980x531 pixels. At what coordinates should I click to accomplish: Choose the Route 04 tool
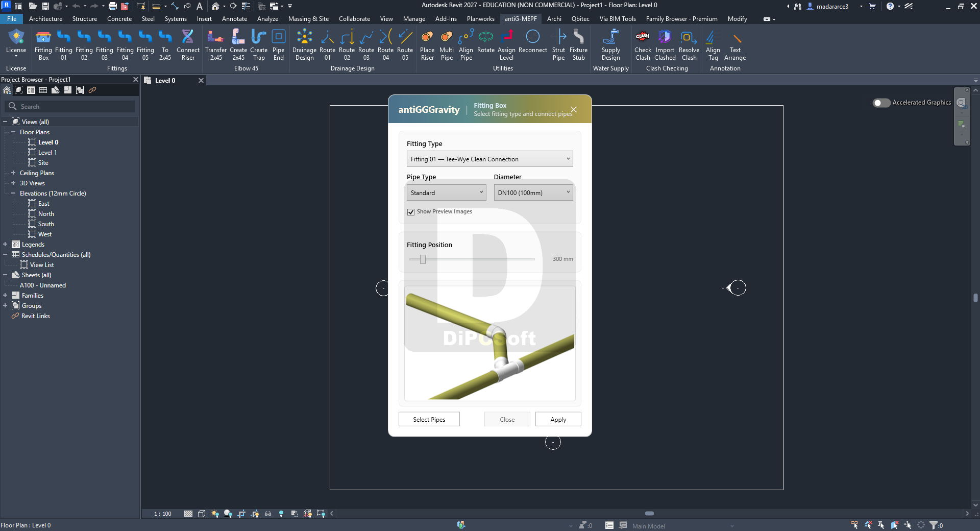[386, 45]
